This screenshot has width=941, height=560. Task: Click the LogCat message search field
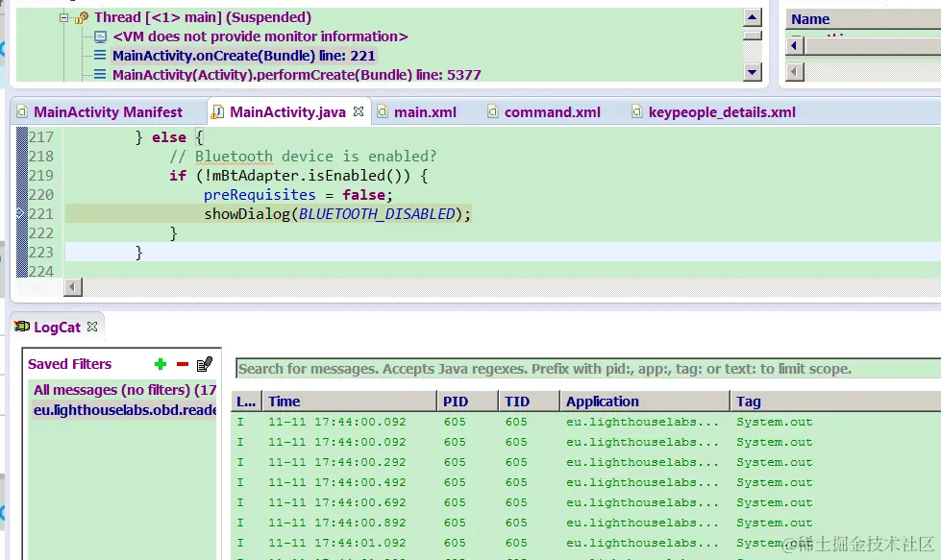588,369
